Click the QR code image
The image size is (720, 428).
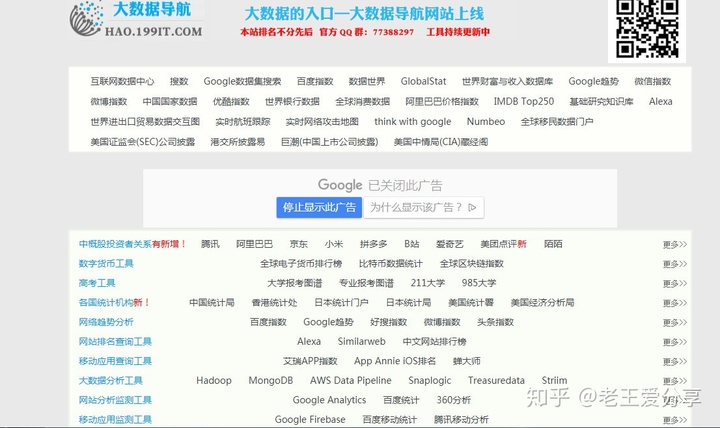(647, 29)
